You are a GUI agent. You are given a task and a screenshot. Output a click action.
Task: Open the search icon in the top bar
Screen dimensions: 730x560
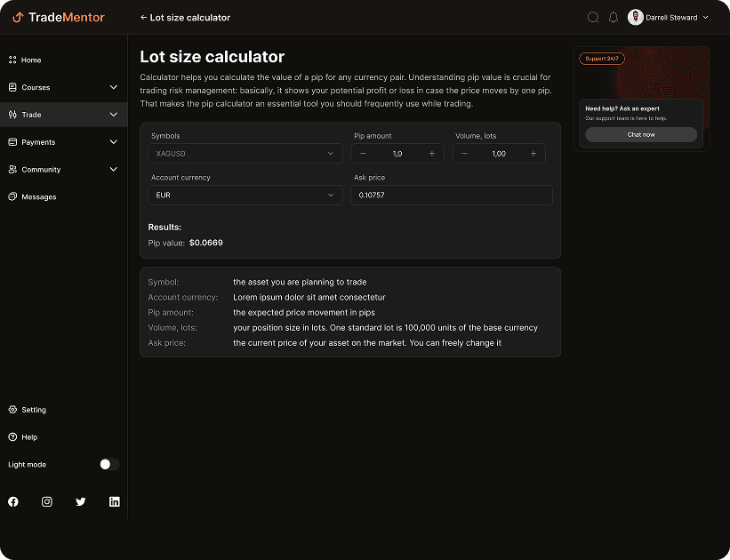pos(593,17)
